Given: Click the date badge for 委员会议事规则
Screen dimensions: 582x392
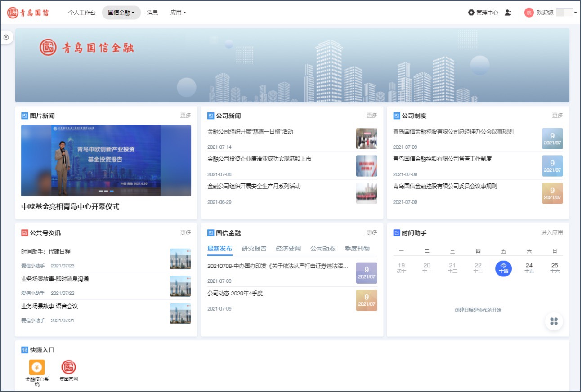Looking at the screenshot, I should click(x=552, y=193).
